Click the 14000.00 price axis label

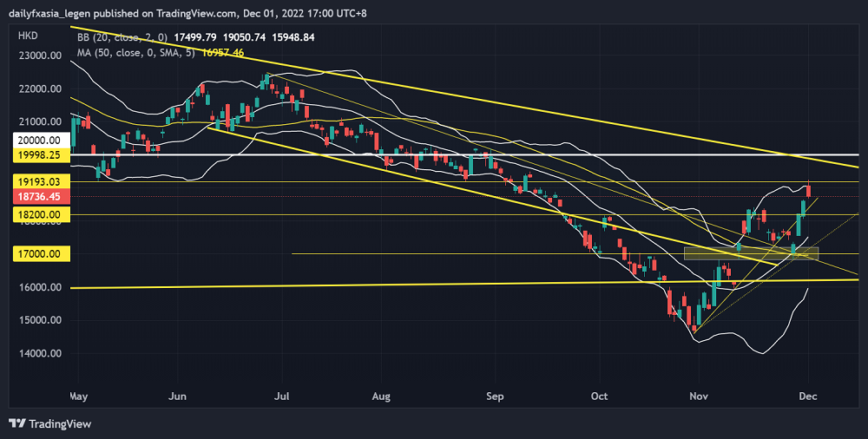[39, 353]
